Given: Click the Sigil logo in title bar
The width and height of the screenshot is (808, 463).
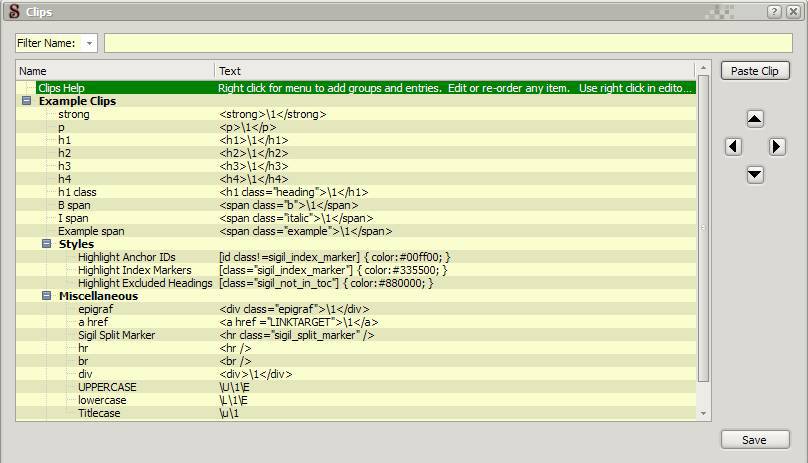Looking at the screenshot, I should click(14, 11).
